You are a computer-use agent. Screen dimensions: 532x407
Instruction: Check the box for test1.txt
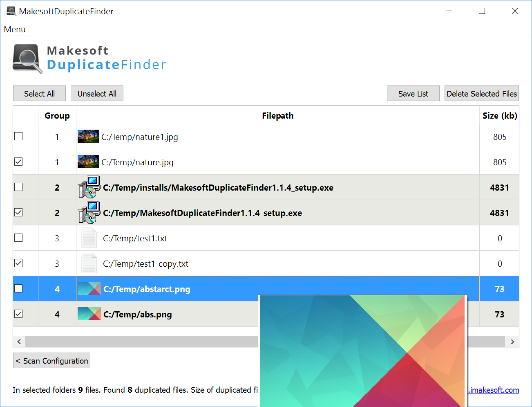18,238
